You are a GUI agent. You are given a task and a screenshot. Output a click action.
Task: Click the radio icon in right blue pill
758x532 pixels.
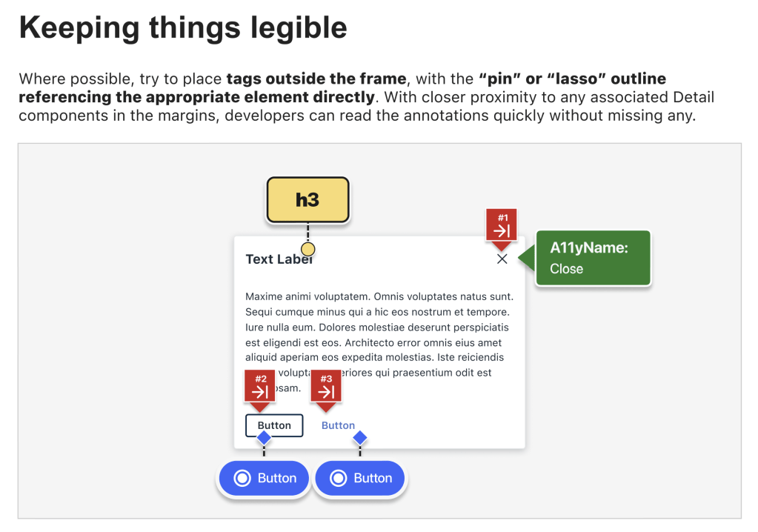tap(339, 479)
